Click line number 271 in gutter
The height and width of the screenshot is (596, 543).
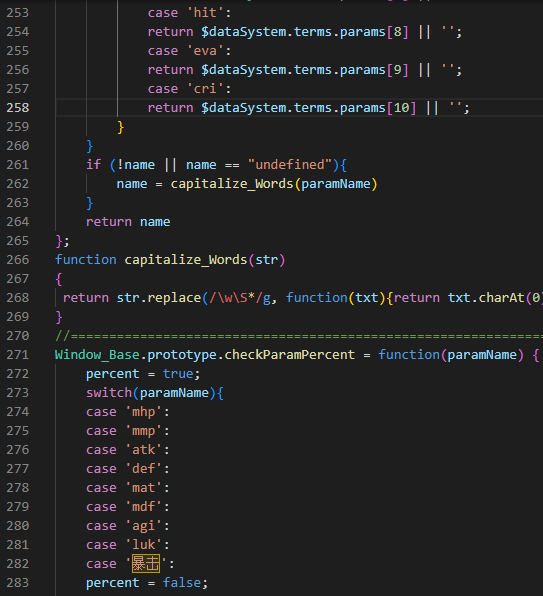click(x=17, y=355)
